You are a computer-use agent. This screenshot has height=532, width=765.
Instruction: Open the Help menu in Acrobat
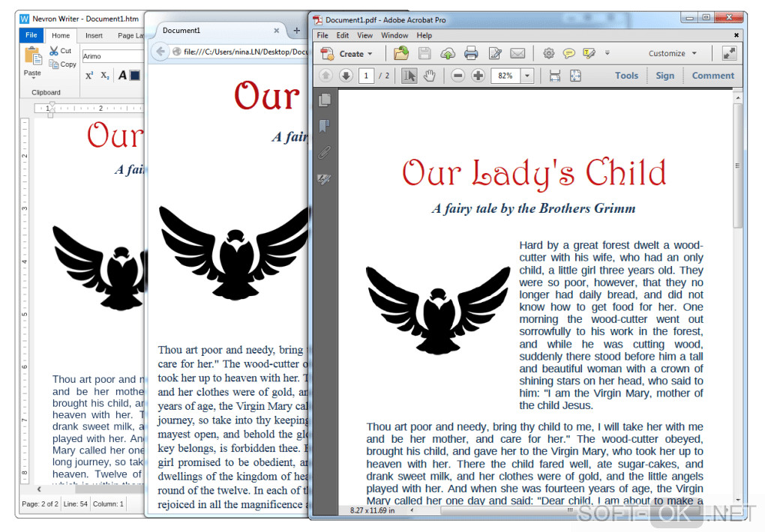tap(424, 35)
